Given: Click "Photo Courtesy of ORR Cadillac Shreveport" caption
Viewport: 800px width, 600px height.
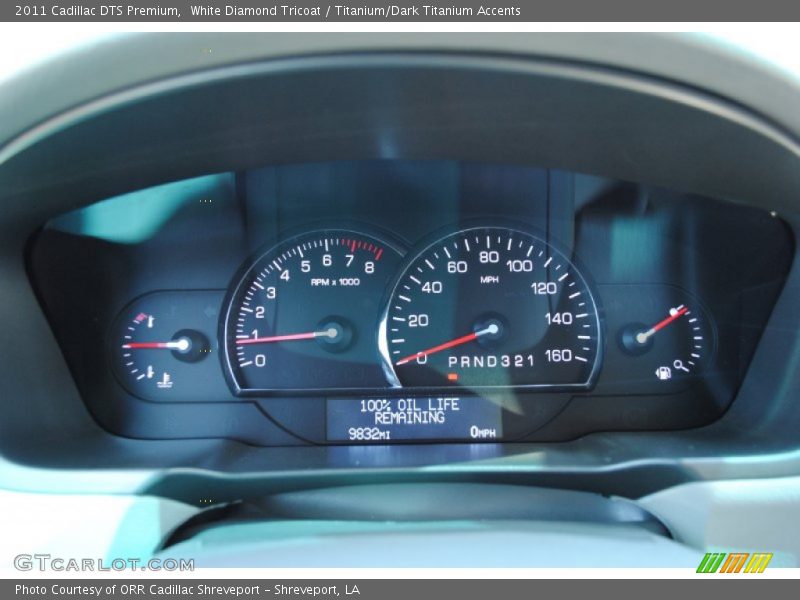Looking at the screenshot, I should tap(137, 590).
